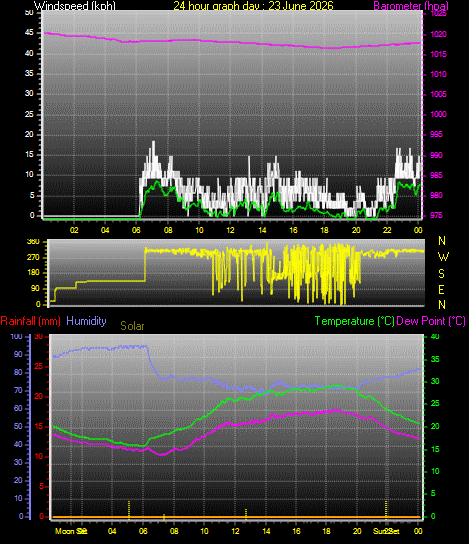
Task: Click the W compass direction label
Action: (443, 257)
